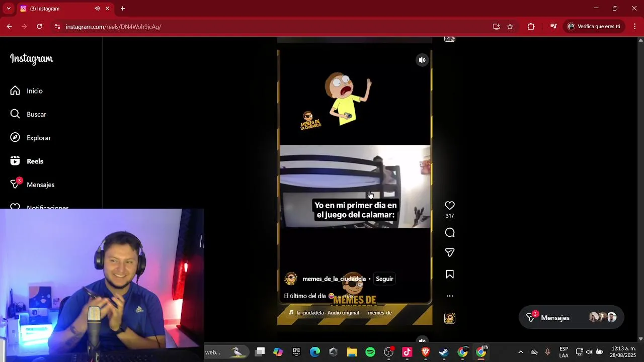Save the reel with the bookmark icon
This screenshot has height=362, width=644.
point(450,275)
